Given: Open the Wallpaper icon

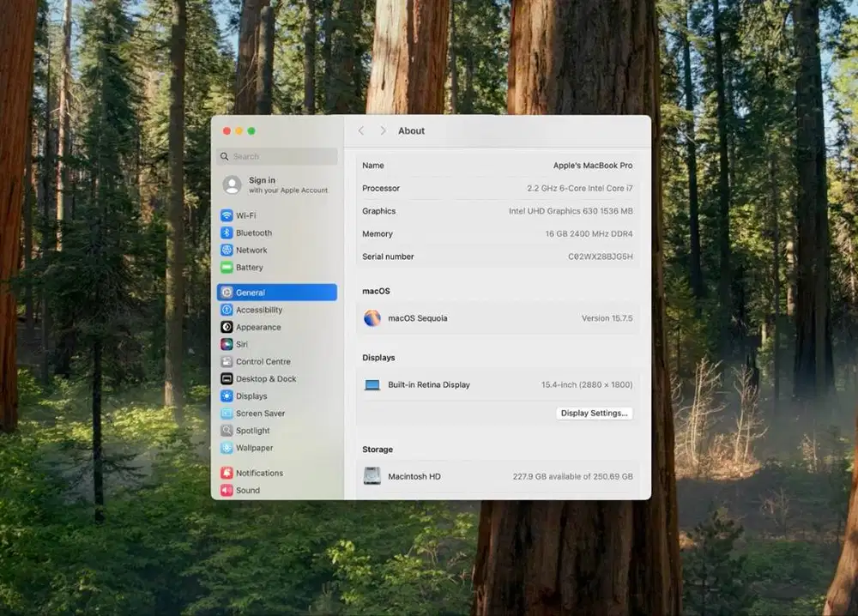Looking at the screenshot, I should 227,448.
